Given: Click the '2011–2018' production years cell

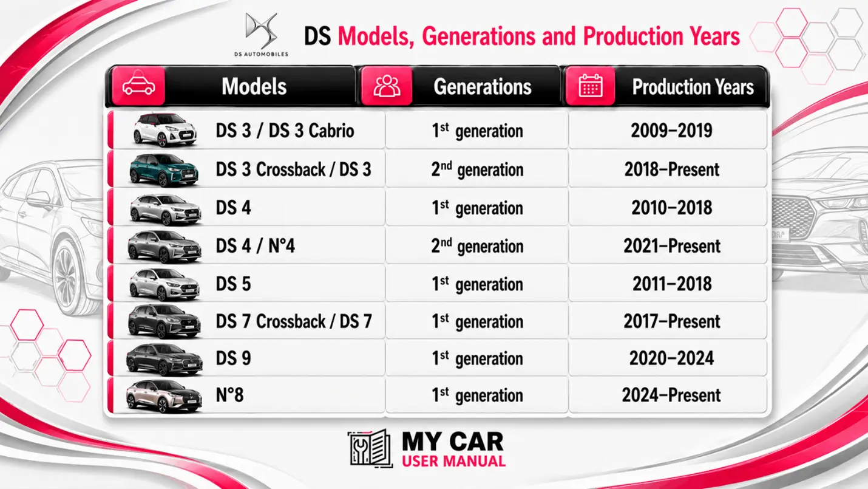Looking at the screenshot, I should coord(668,284).
